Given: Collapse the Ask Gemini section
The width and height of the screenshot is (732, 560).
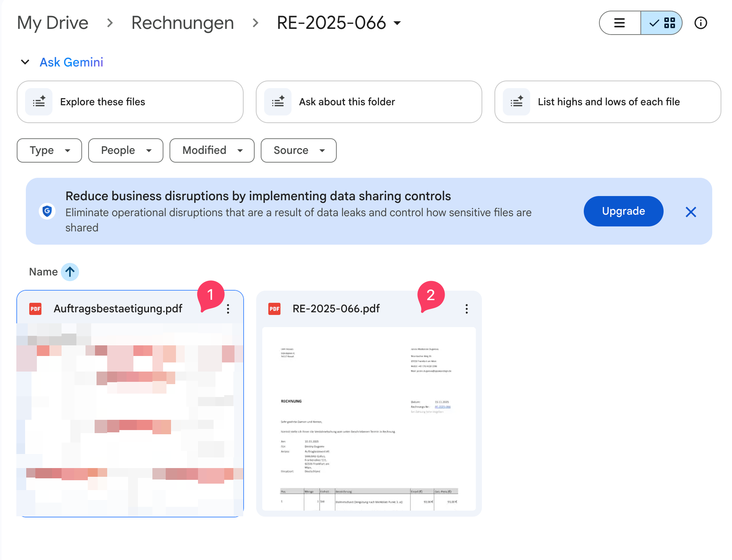Looking at the screenshot, I should (x=25, y=62).
